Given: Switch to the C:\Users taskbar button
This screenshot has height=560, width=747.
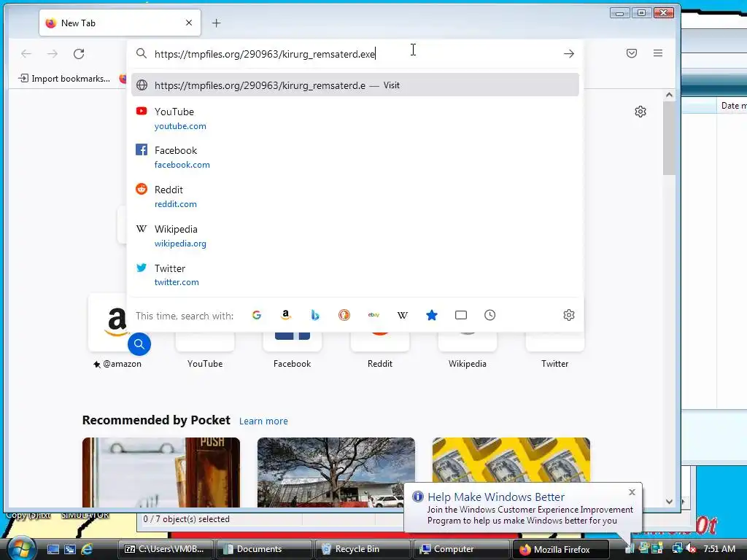Looking at the screenshot, I should [x=166, y=549].
